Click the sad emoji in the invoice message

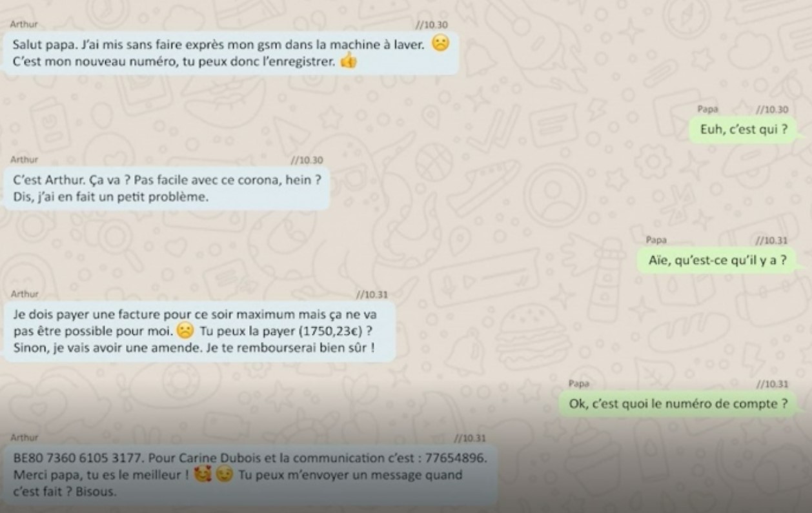click(185, 332)
